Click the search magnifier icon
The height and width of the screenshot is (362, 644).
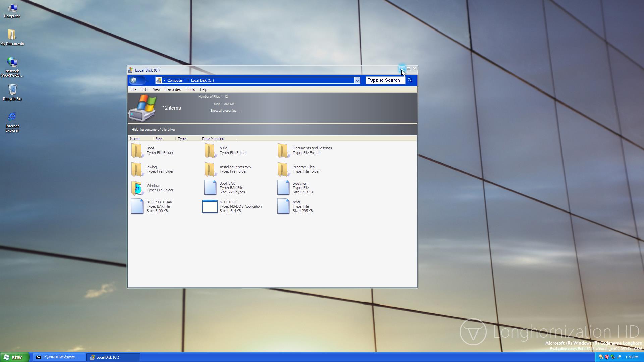click(410, 80)
